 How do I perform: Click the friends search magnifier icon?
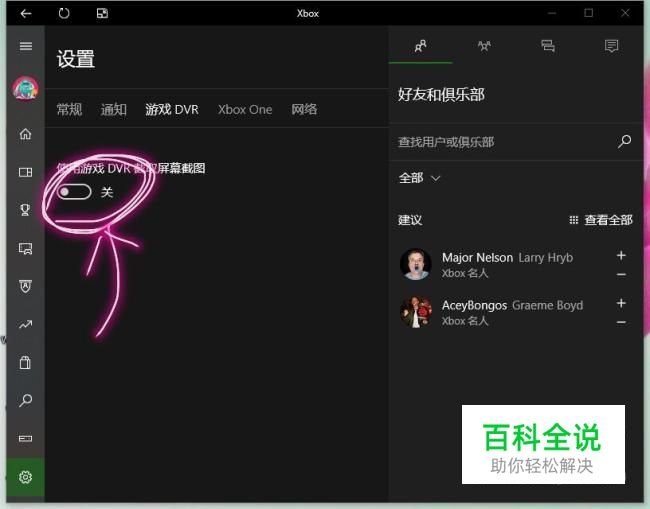click(624, 141)
